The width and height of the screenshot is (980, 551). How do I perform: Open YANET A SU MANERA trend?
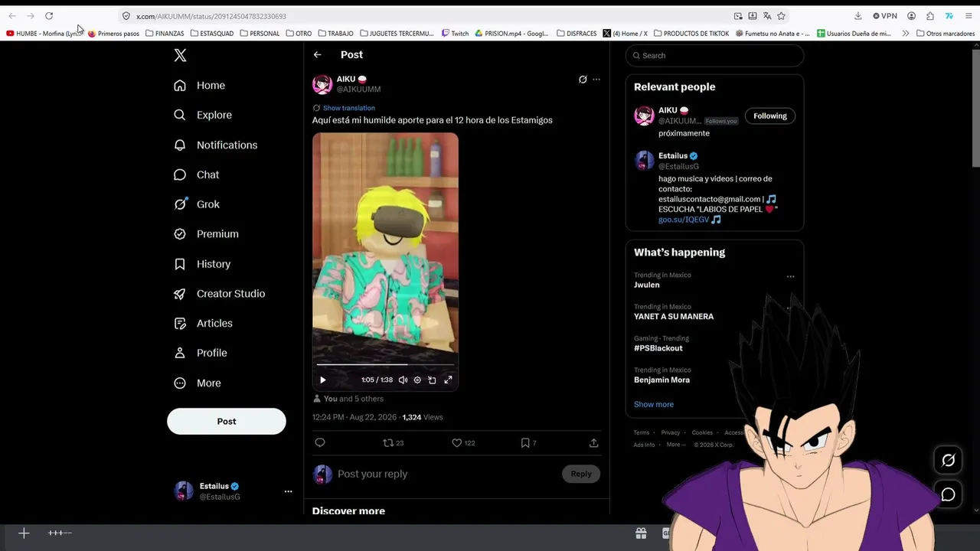coord(674,317)
